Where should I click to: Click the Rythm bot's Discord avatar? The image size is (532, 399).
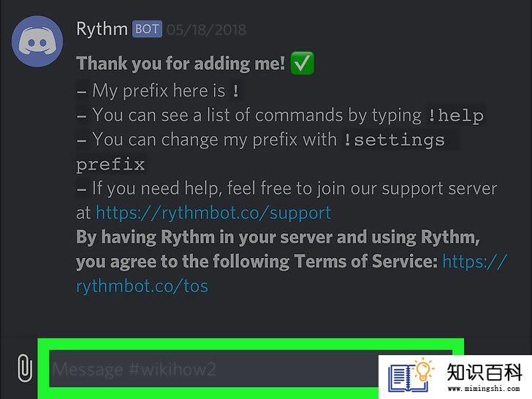(37, 42)
